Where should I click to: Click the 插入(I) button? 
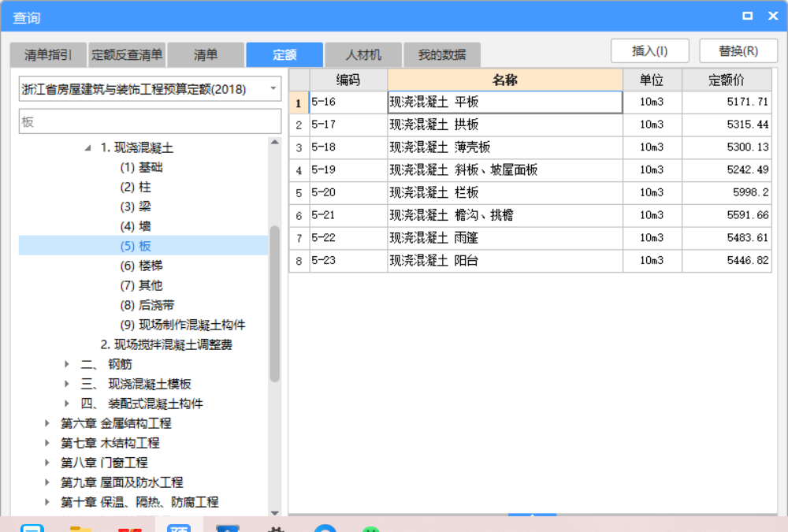pyautogui.click(x=650, y=51)
